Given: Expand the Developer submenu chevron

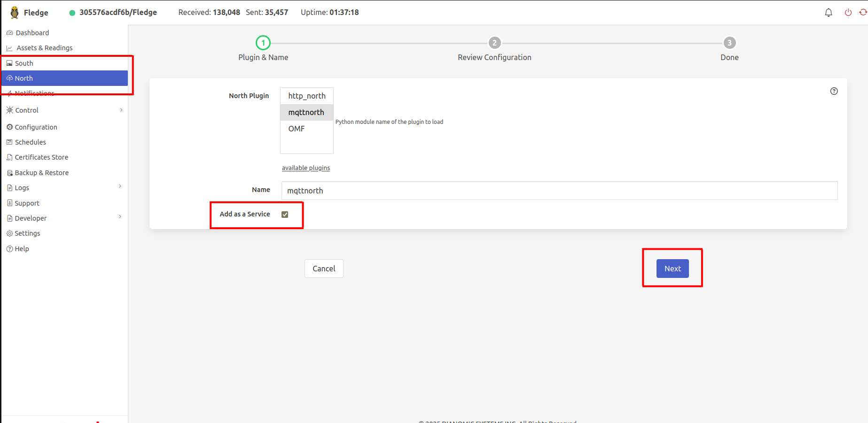Looking at the screenshot, I should tap(120, 217).
